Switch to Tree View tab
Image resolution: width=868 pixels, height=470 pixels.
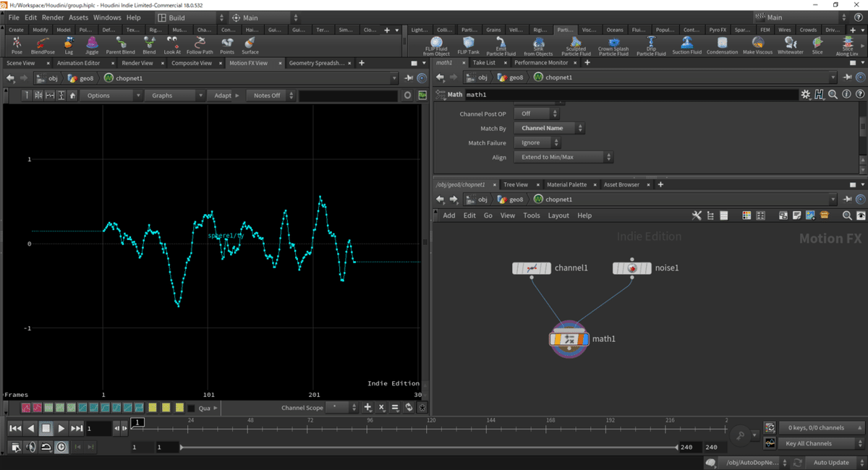click(516, 184)
